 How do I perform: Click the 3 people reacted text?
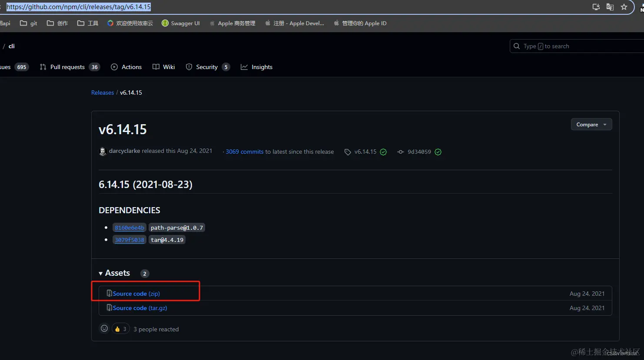pos(156,329)
